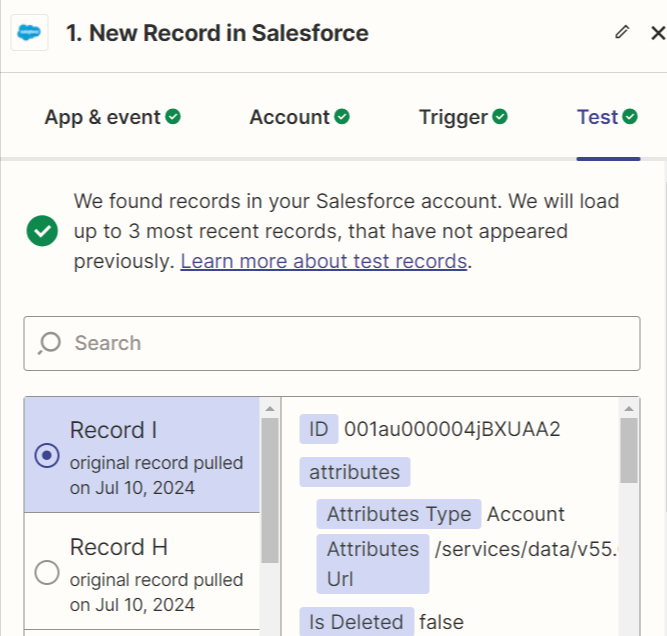Click green check next to Trigger

pos(500,117)
